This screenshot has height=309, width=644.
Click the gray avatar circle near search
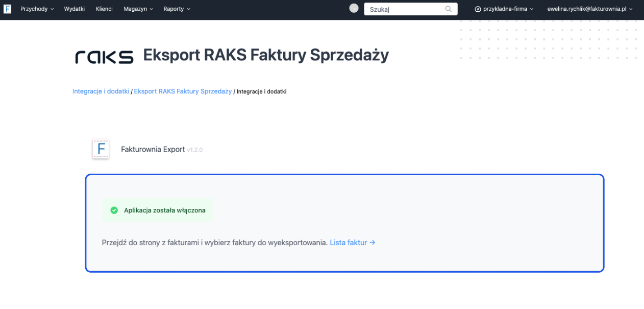click(x=354, y=8)
